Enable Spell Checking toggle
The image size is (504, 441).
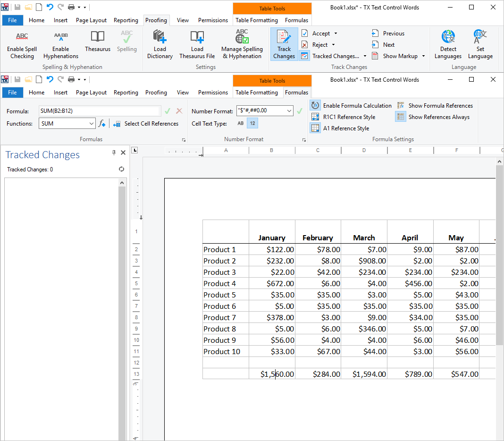tap(22, 43)
